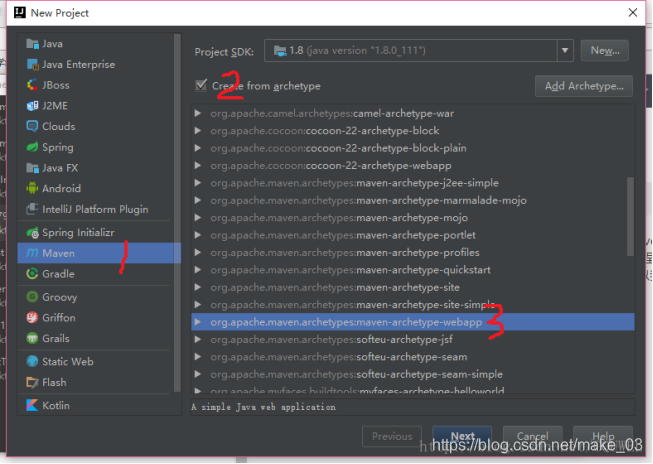The image size is (653, 464).
Task: Select Spring Initializr project type
Action: tap(95, 232)
